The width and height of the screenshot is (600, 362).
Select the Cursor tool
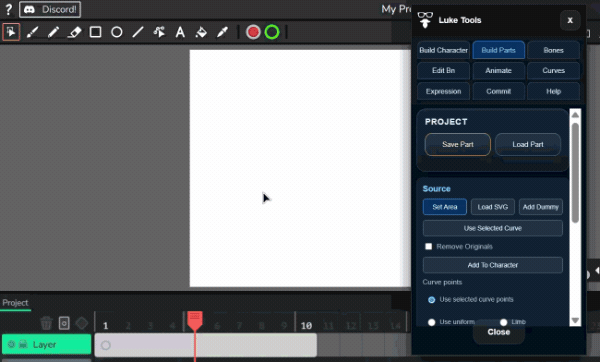(x=11, y=32)
